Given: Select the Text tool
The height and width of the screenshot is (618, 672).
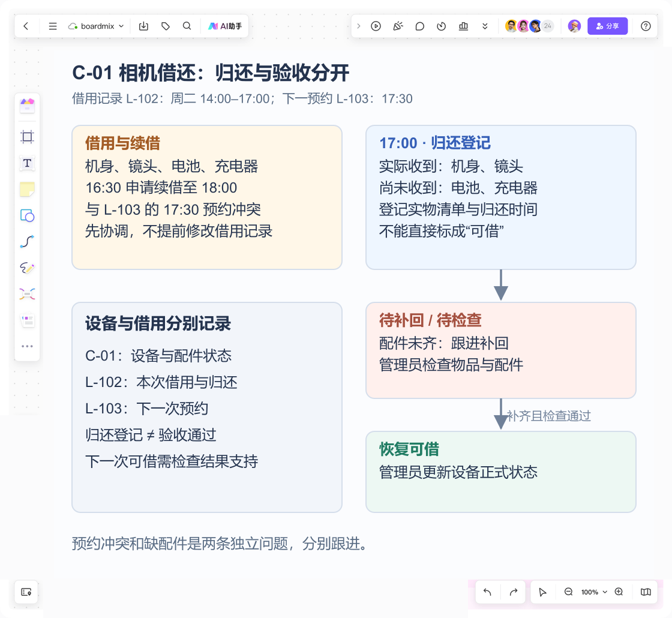Looking at the screenshot, I should point(28,163).
